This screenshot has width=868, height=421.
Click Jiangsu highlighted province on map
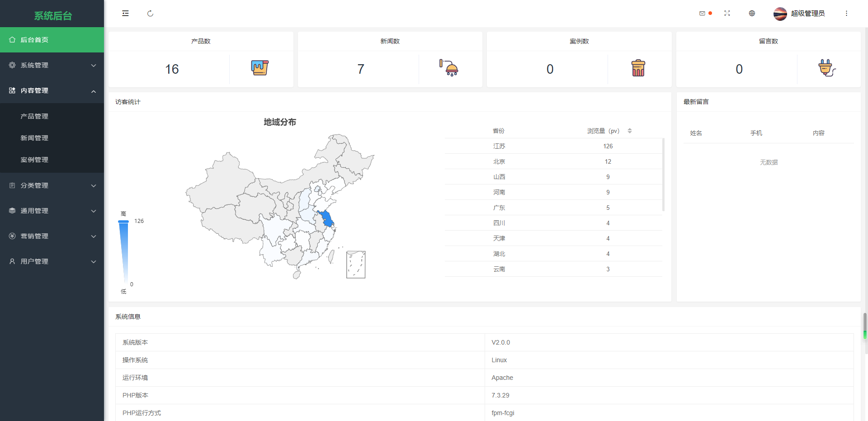click(x=326, y=219)
